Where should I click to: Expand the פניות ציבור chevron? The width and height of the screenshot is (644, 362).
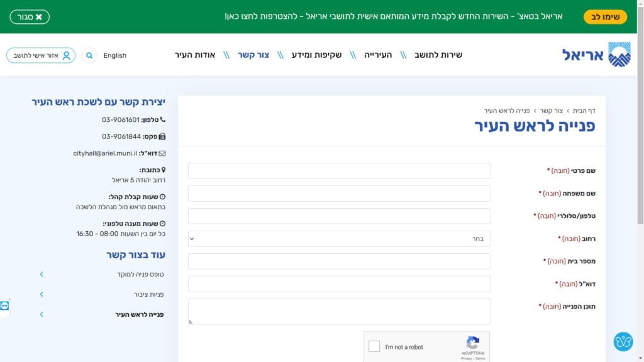(42, 294)
